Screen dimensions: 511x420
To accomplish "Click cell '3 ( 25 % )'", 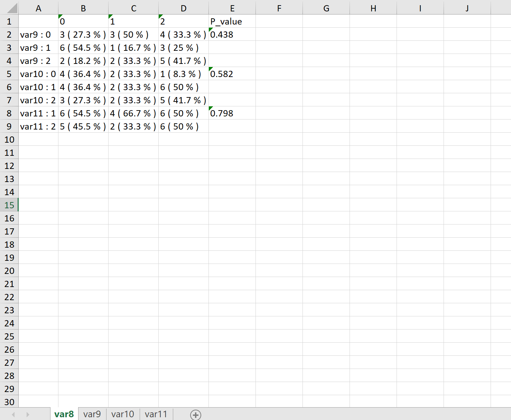I will (184, 48).
